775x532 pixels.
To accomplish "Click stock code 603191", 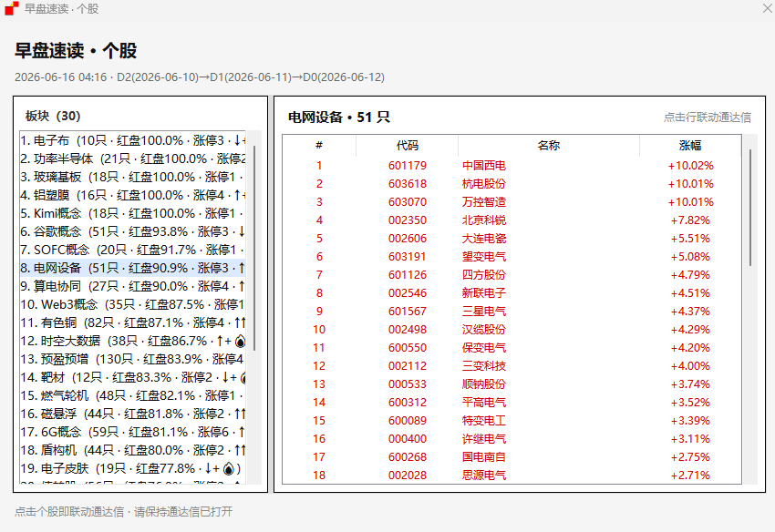I will point(408,257).
